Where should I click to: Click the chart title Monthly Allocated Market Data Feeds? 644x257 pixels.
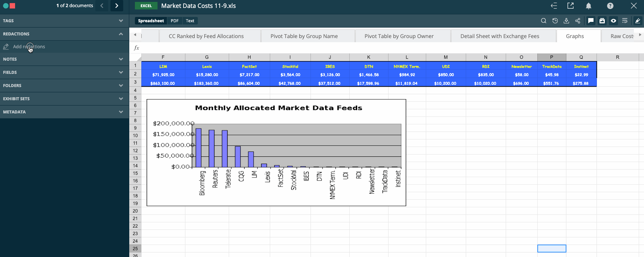pyautogui.click(x=278, y=108)
